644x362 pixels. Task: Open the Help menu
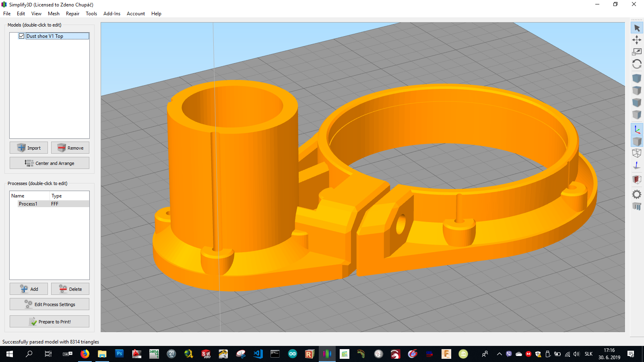[156, 14]
